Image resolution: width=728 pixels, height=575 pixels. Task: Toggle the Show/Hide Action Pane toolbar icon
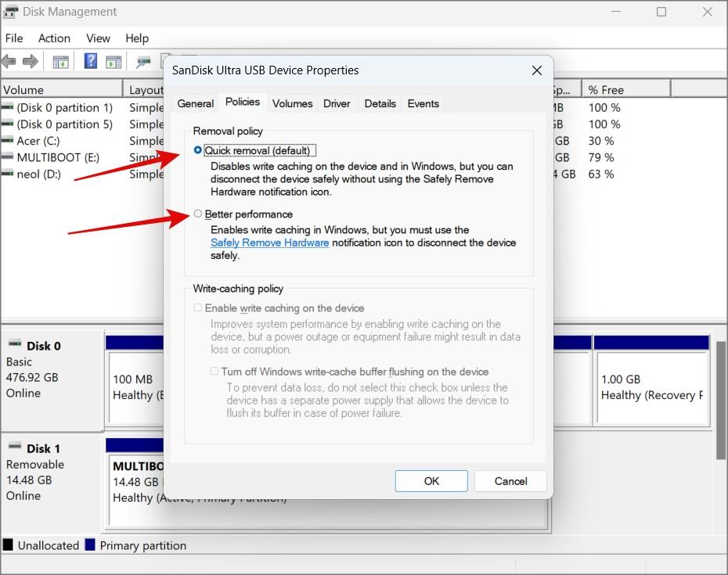click(114, 61)
